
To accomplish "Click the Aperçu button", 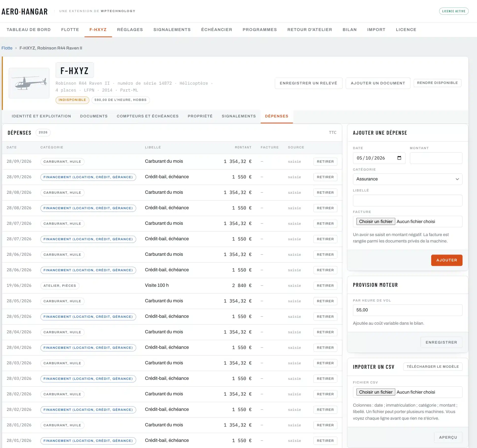I will point(448,437).
